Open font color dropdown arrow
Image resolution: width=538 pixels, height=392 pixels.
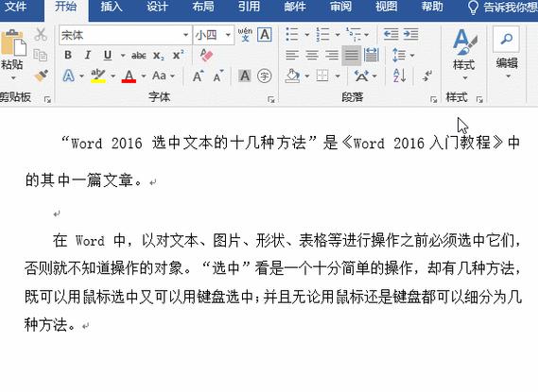(144, 77)
